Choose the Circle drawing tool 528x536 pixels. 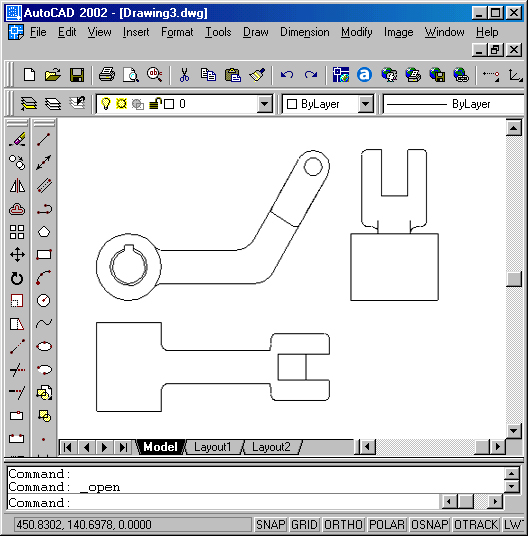pos(44,300)
